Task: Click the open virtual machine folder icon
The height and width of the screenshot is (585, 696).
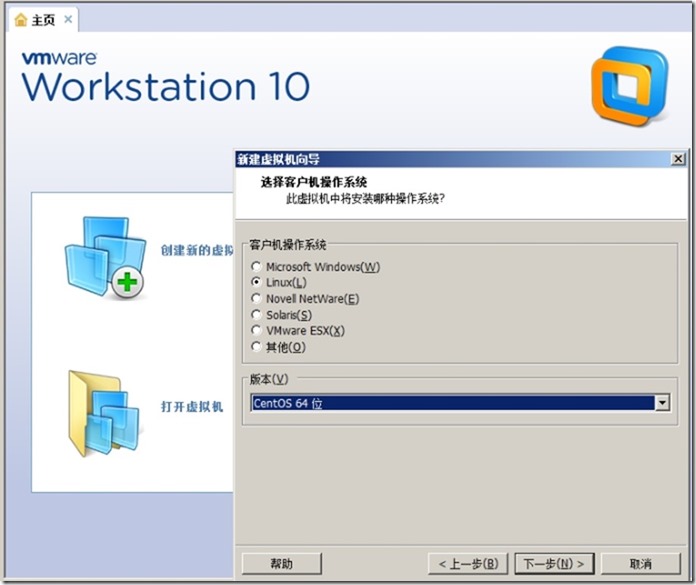Action: coord(104,414)
